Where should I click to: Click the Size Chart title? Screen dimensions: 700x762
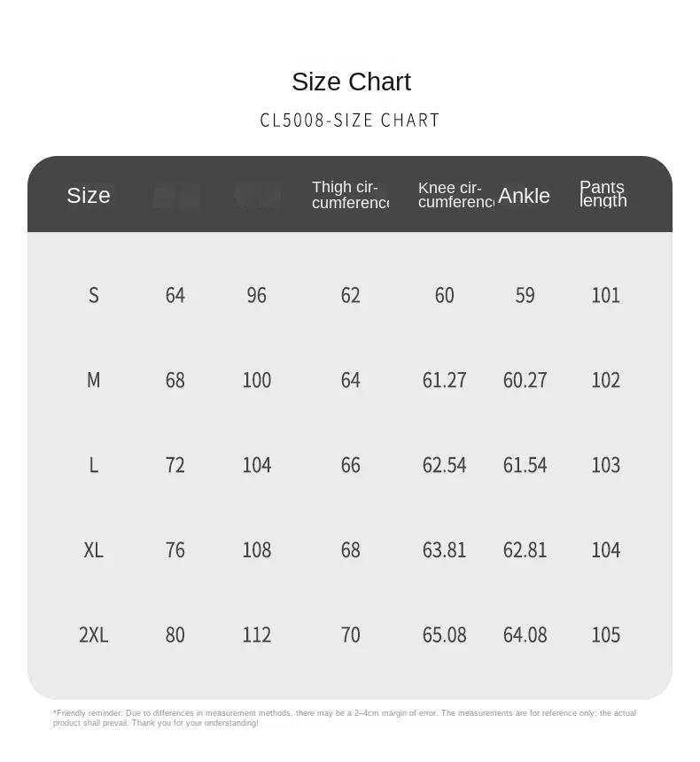[351, 82]
